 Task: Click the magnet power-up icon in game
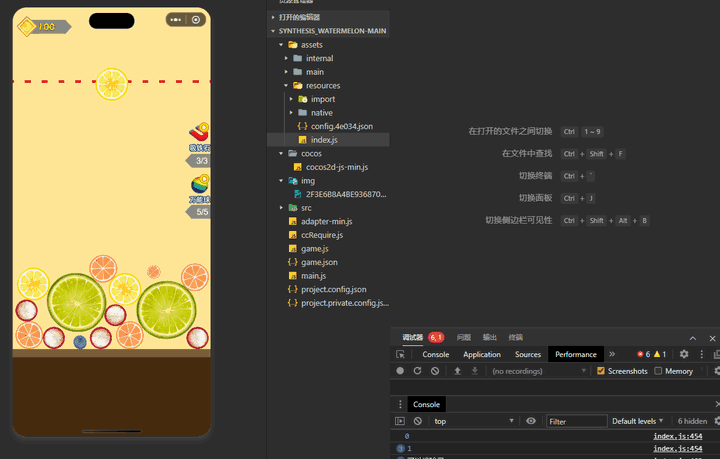pos(200,133)
